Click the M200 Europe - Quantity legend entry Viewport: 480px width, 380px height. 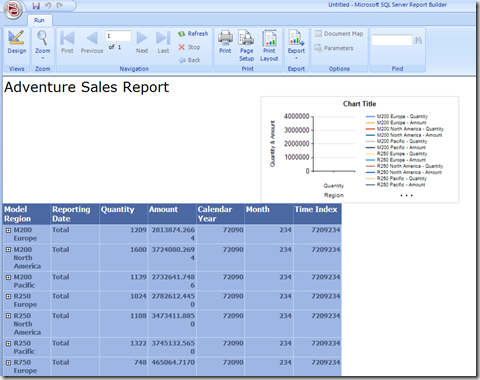pyautogui.click(x=397, y=116)
